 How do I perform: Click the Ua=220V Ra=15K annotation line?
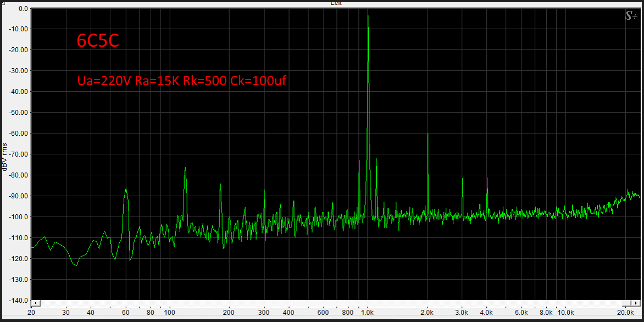181,81
